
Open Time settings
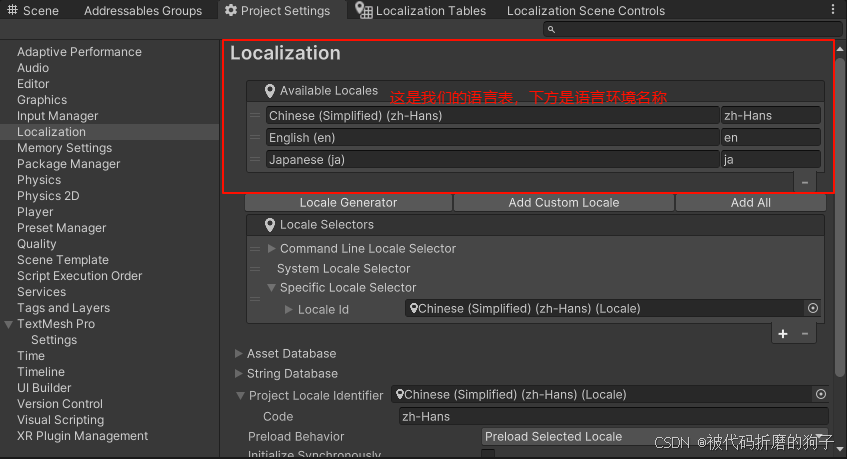tap(31, 356)
